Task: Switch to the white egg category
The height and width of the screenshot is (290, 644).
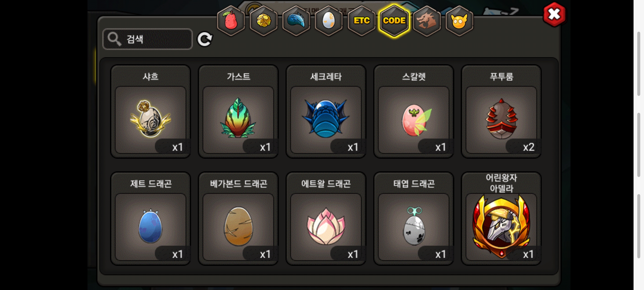Action: click(x=329, y=21)
